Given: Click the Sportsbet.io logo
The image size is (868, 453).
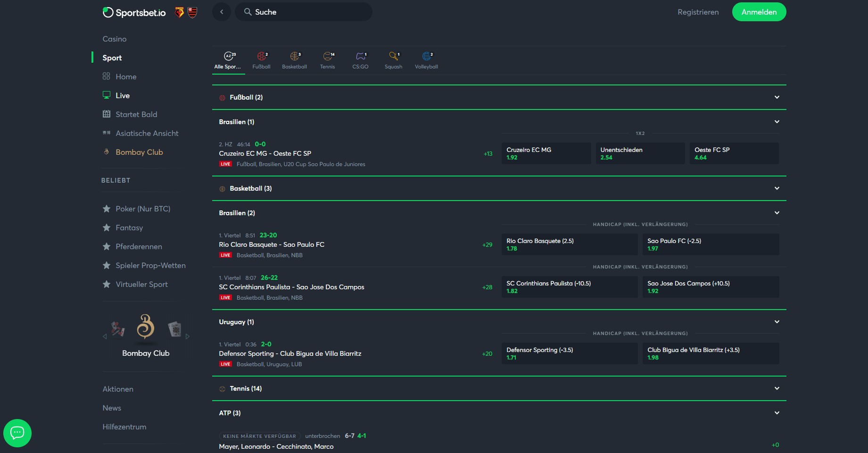Looking at the screenshot, I should [x=134, y=12].
